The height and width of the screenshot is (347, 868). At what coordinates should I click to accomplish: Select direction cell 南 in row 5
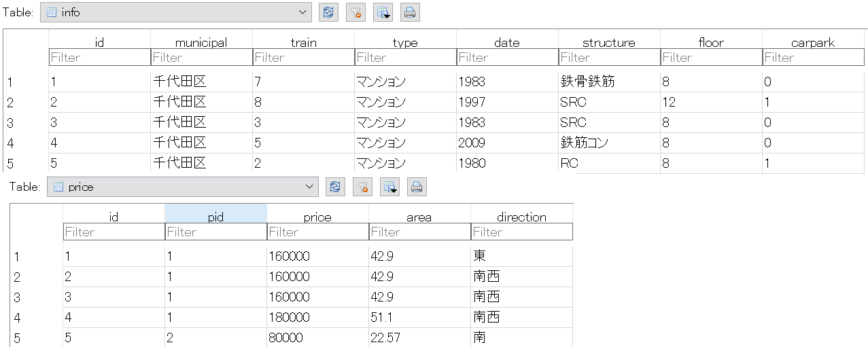(x=521, y=337)
